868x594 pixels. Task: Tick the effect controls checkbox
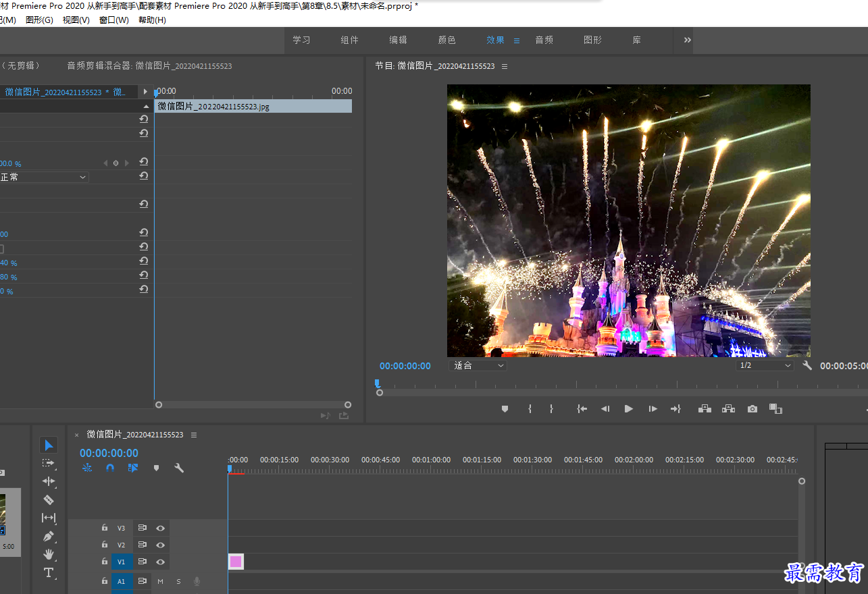click(x=1, y=248)
